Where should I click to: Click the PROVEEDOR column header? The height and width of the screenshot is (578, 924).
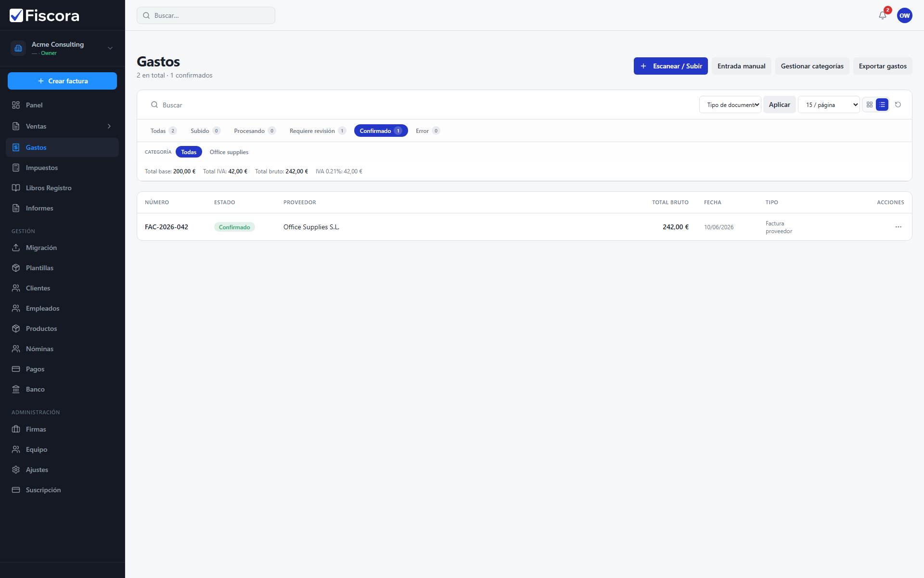[300, 202]
